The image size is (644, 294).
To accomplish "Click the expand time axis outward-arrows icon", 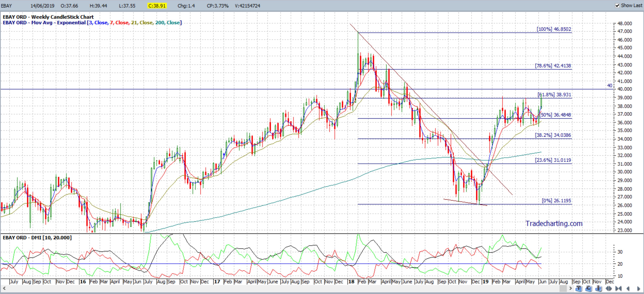I will click(609, 288).
